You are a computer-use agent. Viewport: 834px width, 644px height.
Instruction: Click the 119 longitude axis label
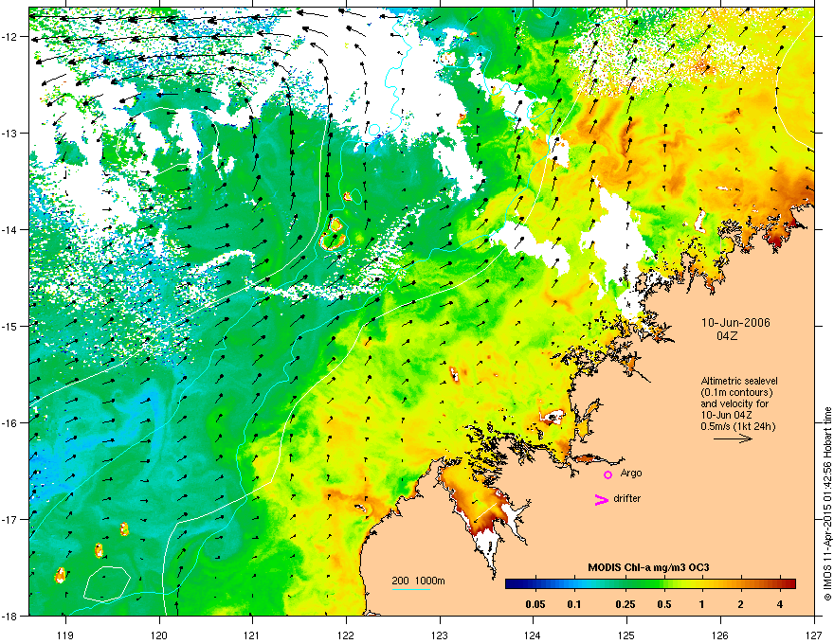(x=65, y=635)
